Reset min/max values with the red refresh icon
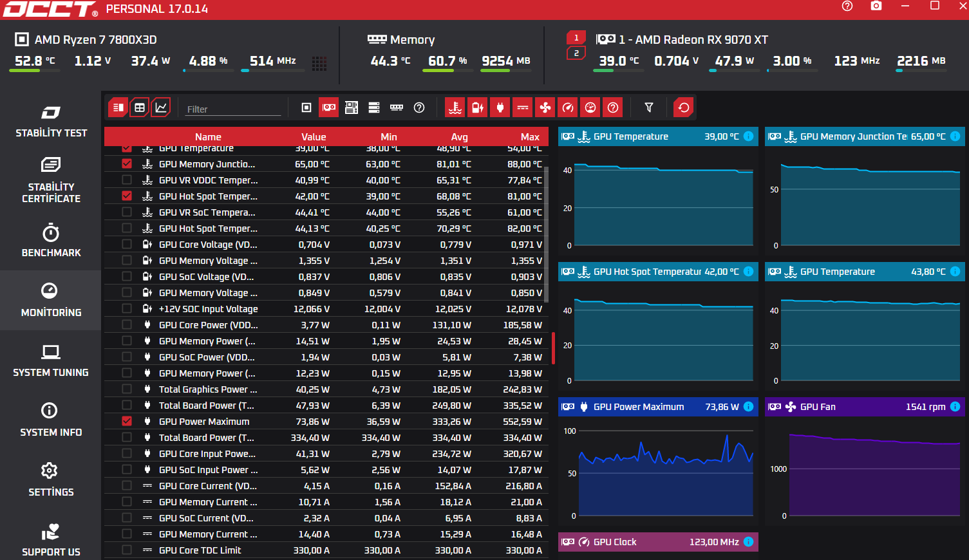The image size is (969, 560). click(684, 107)
